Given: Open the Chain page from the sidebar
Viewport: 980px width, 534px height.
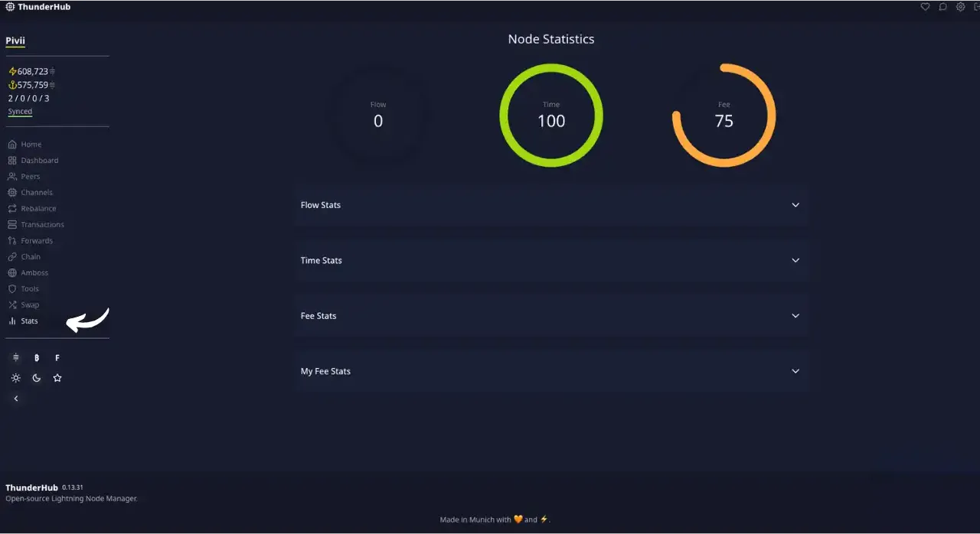Looking at the screenshot, I should click(x=24, y=256).
